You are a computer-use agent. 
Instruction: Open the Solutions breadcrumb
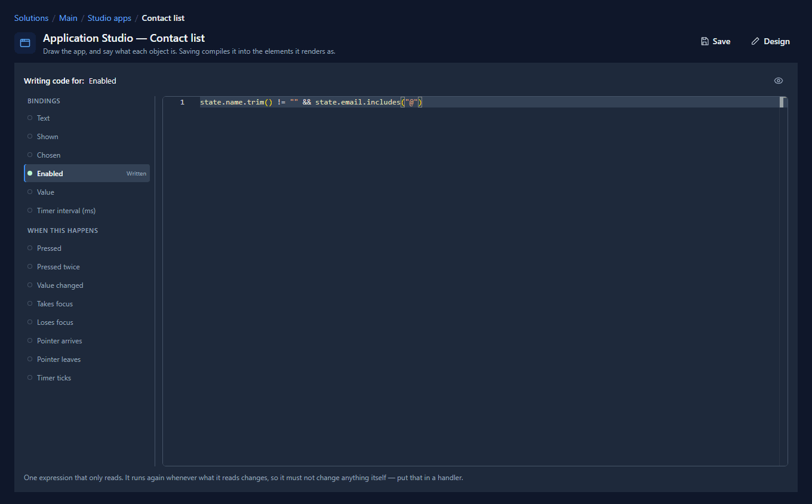(x=31, y=18)
